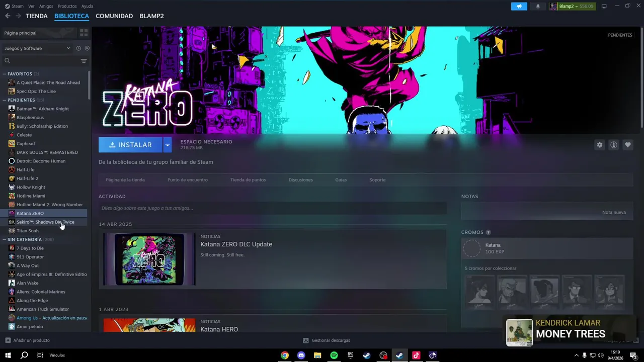Open Epic Games Launcher from taskbar
The height and width of the screenshot is (362, 644).
coord(350,355)
